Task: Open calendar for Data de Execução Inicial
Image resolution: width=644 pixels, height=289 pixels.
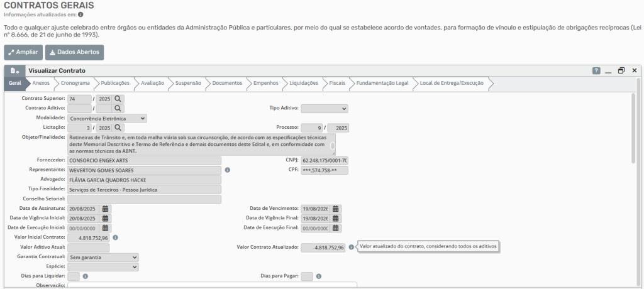Action: click(105, 228)
